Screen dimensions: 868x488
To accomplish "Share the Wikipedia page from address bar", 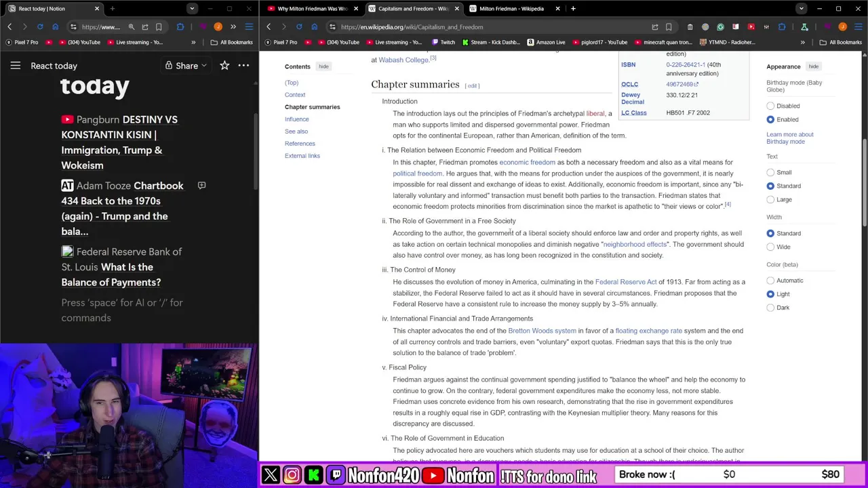I will 655,27.
